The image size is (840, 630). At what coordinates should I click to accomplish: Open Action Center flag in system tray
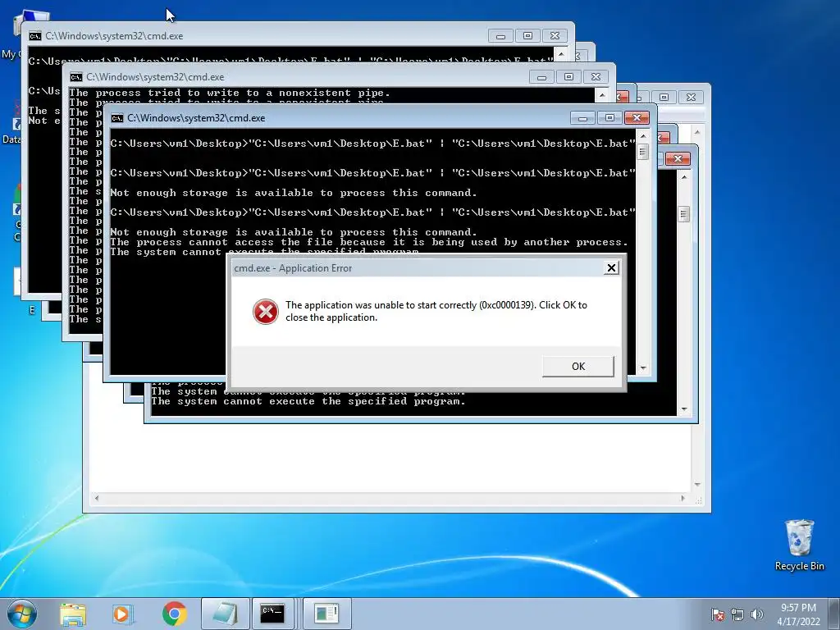[717, 614]
